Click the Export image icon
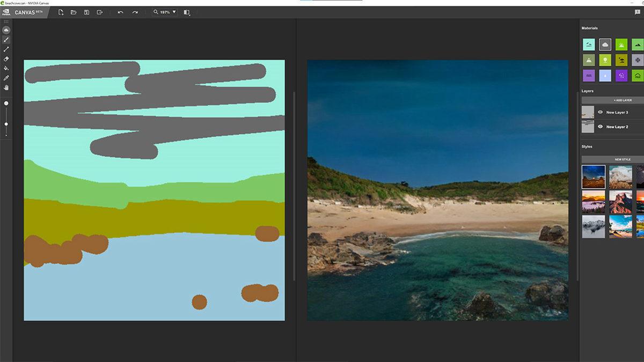 click(99, 12)
